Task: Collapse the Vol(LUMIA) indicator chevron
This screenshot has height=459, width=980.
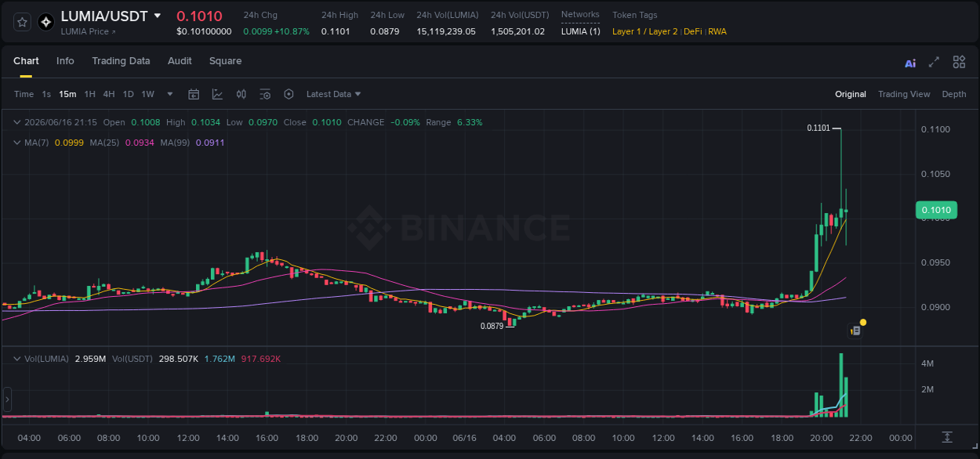Action: coord(17,359)
